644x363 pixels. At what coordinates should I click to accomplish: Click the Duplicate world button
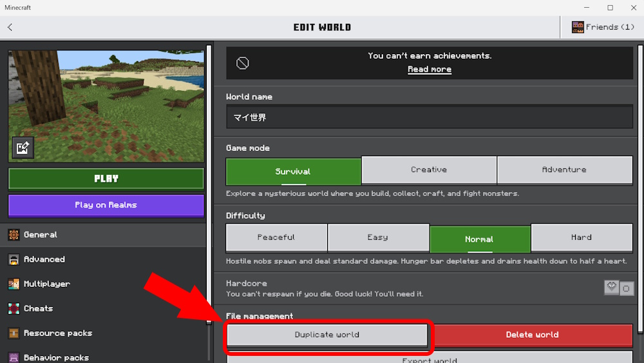point(327,335)
